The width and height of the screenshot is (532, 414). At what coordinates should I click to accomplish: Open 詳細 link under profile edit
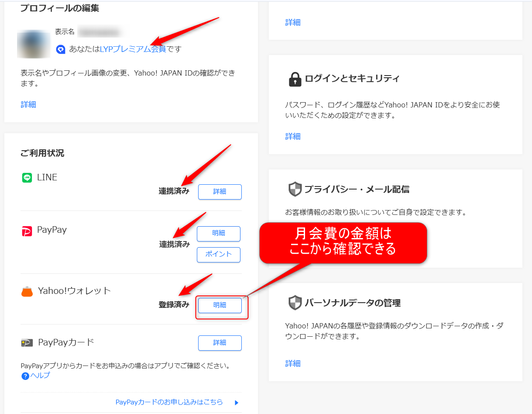point(28,104)
